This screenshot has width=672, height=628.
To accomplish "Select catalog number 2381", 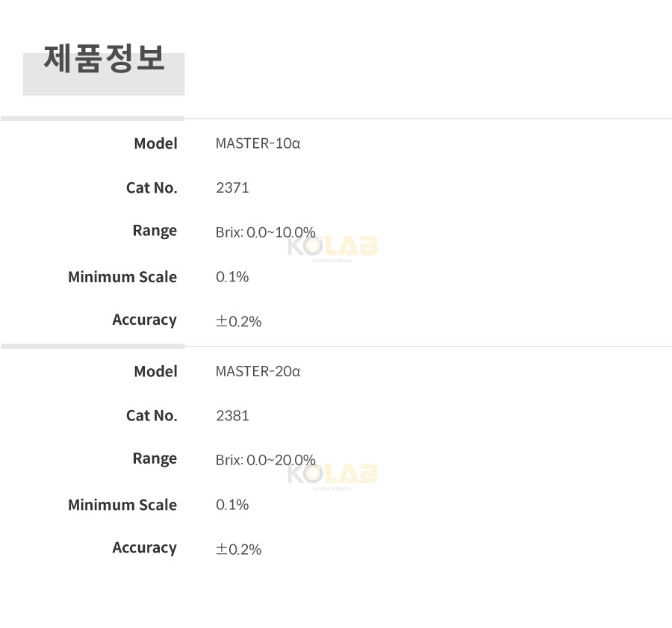I will pos(232,416).
